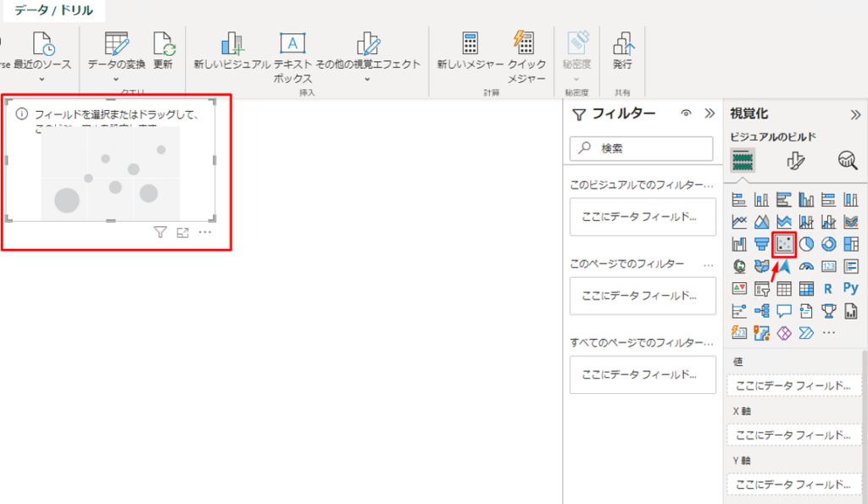Select the scatter chart visual icon
Image resolution: width=868 pixels, height=504 pixels.
[784, 244]
